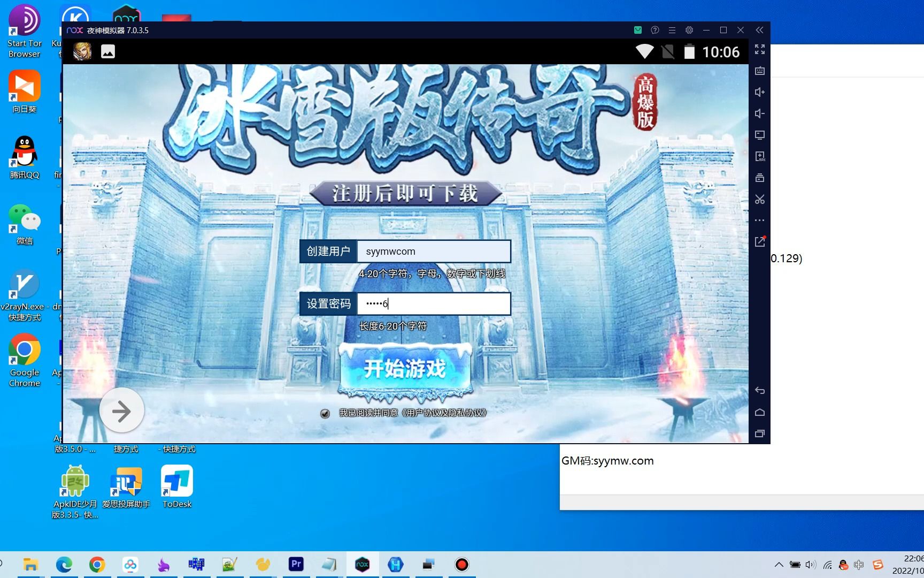Collapse the emulator toolbar with the chevron
924x578 pixels.
coord(760,30)
